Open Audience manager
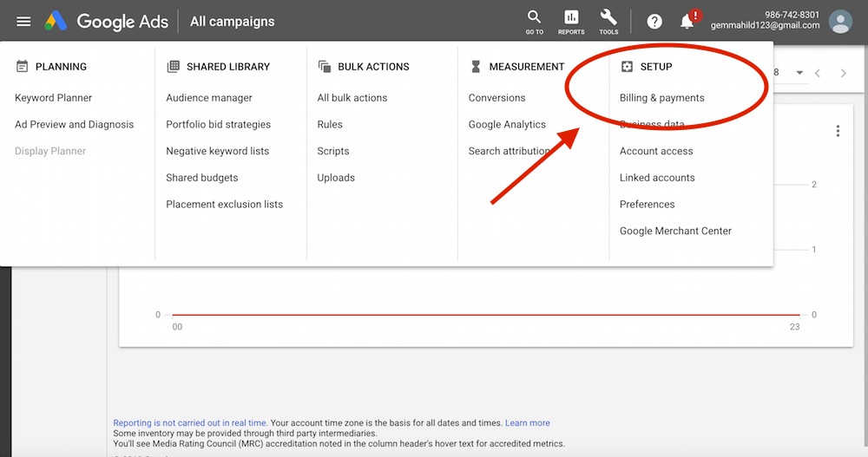 coord(208,98)
